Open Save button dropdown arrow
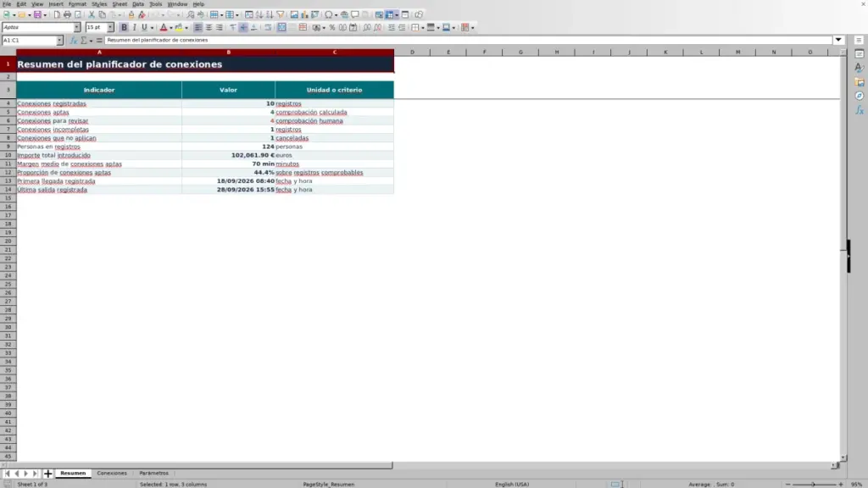This screenshot has height=488, width=868. [45, 15]
